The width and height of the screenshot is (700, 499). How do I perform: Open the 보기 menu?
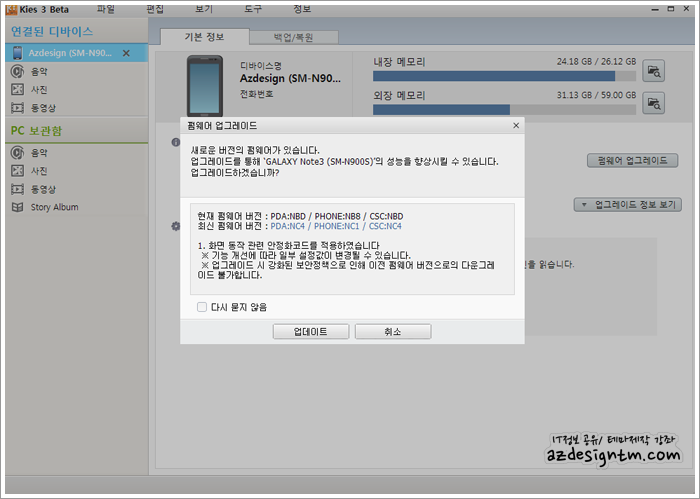pos(204,9)
